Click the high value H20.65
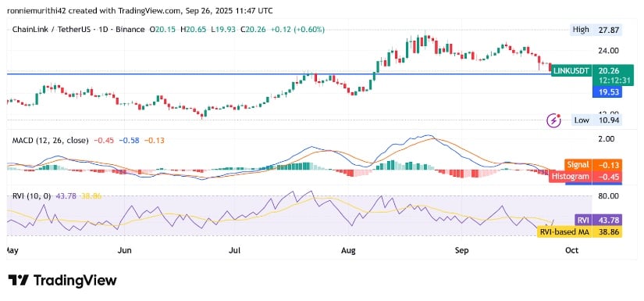 (x=194, y=30)
